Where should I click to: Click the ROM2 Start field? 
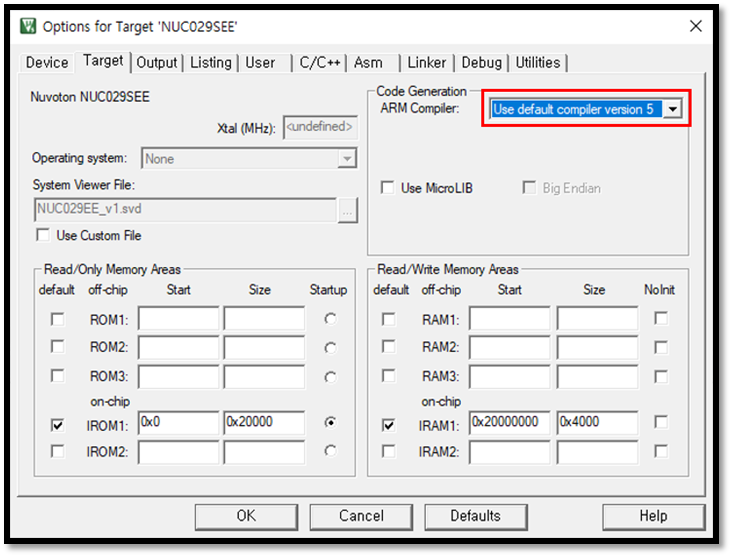click(x=178, y=347)
